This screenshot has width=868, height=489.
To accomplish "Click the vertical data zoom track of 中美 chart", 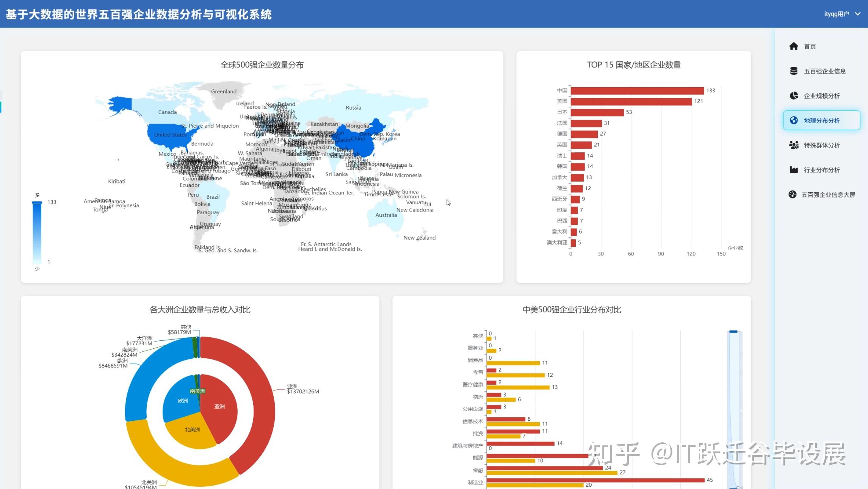I will coord(735,409).
